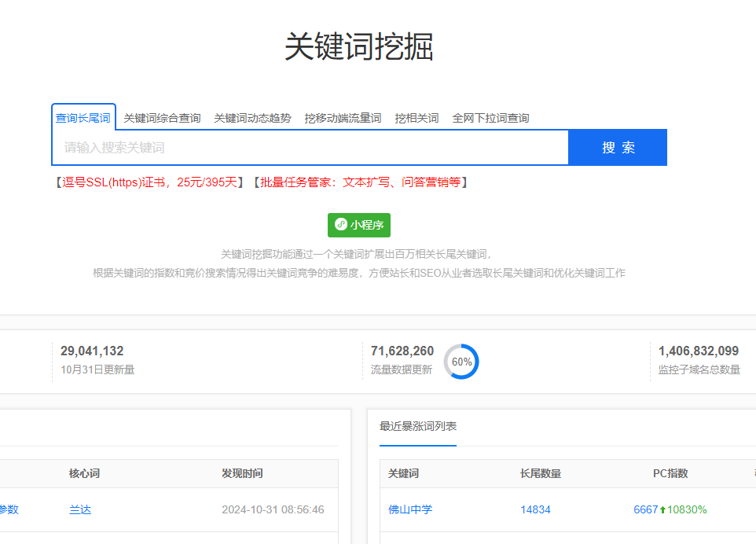Screen dimensions: 756x544
Task: Click the timestamp 2024-10-31 08:56:46
Action: (x=273, y=509)
